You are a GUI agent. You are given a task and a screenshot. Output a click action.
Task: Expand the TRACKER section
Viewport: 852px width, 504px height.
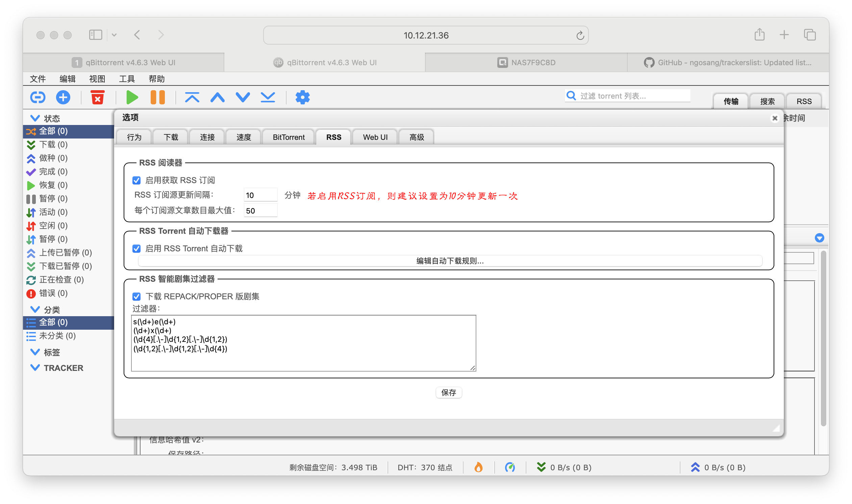(x=35, y=368)
